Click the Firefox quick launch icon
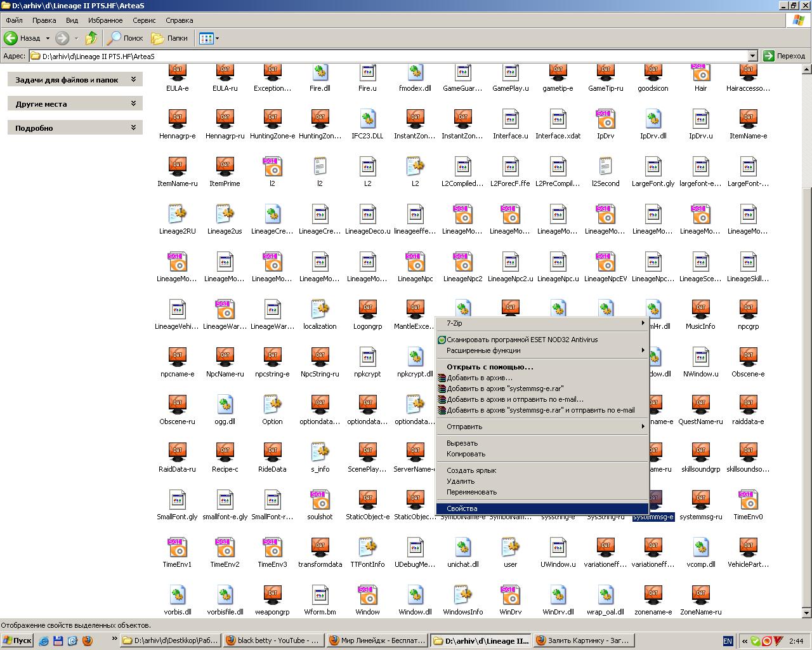Screen dimensions: 812x650 (x=88, y=640)
